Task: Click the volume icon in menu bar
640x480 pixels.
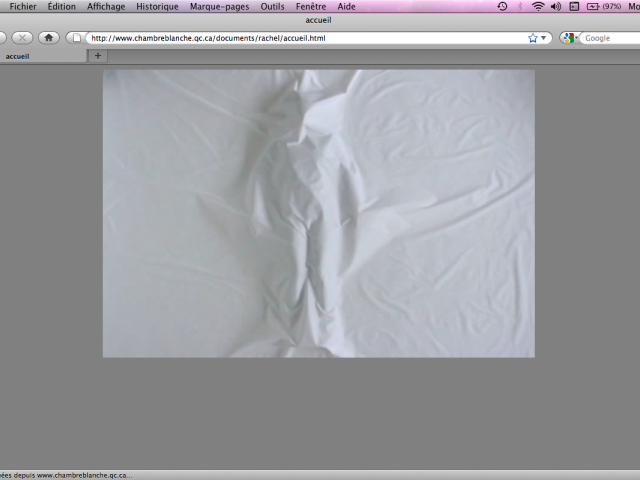Action: [555, 6]
